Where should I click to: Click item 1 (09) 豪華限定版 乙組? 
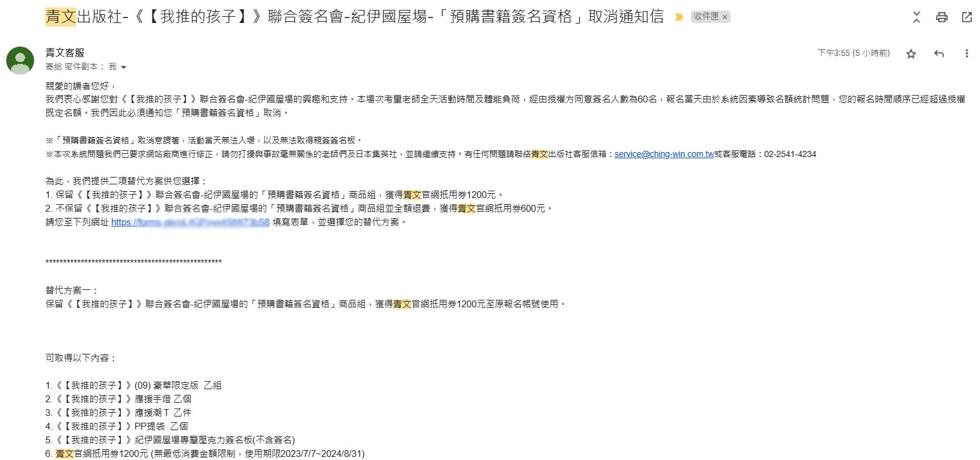(x=133, y=386)
